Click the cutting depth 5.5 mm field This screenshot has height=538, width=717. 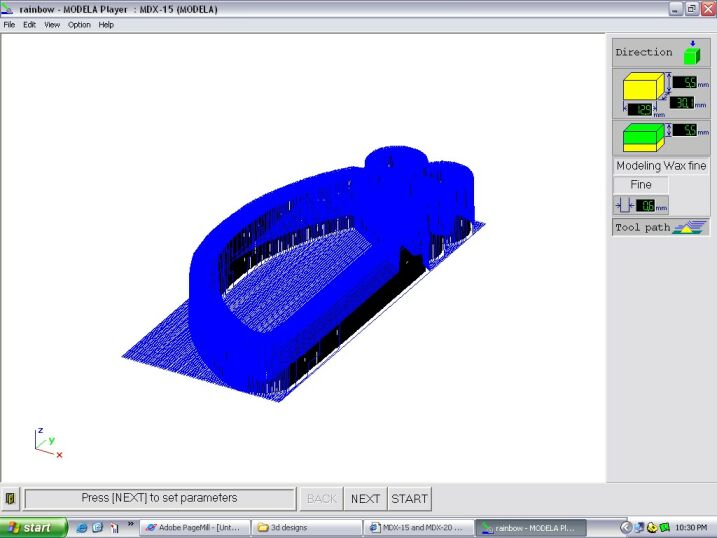coord(685,130)
